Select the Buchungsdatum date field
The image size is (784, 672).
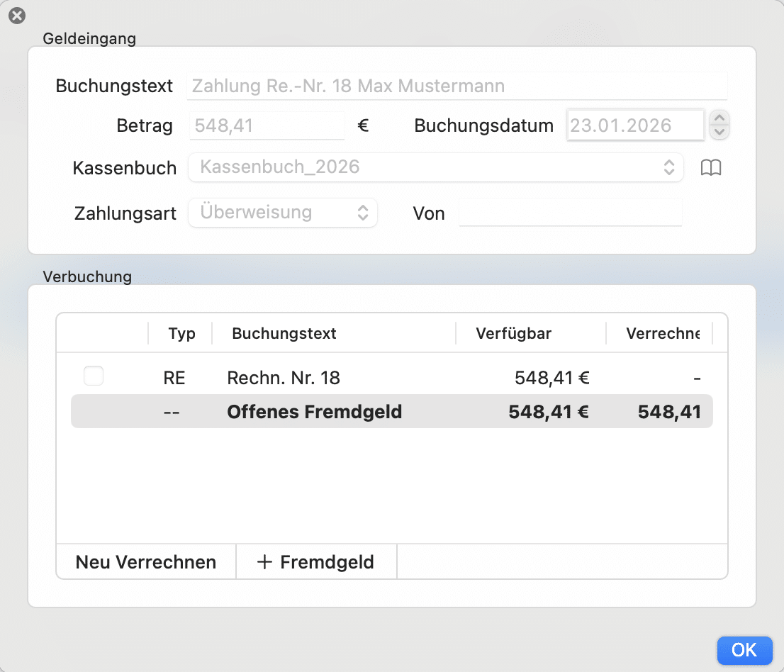coord(634,126)
